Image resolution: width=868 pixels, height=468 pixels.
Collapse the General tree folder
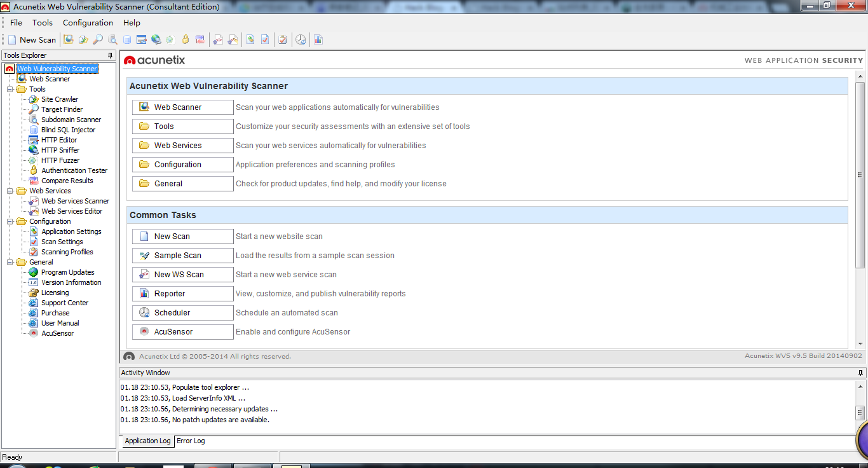click(x=10, y=262)
